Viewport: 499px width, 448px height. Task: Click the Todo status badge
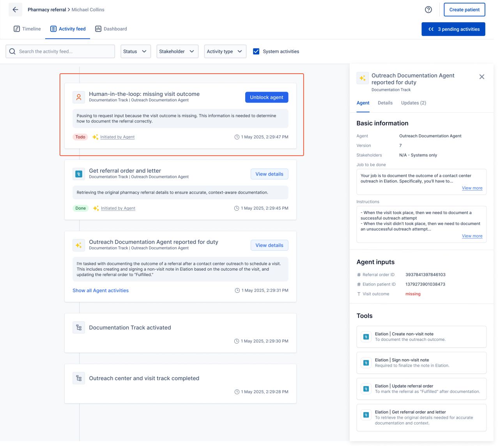(x=80, y=137)
